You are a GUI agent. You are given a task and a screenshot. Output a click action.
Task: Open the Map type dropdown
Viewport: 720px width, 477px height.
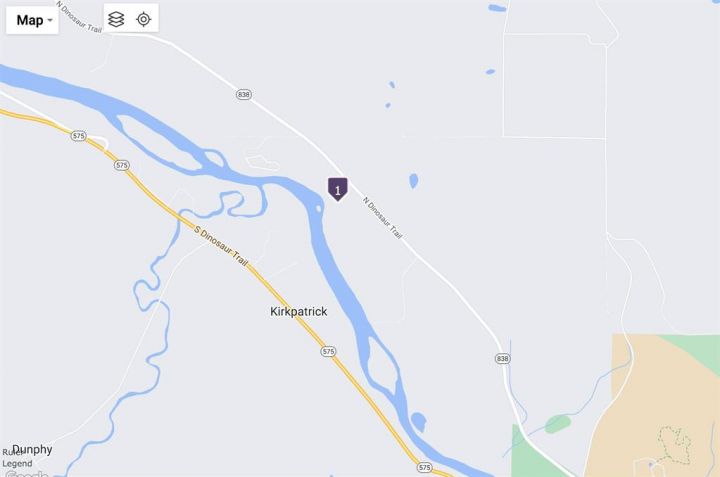(x=32, y=20)
